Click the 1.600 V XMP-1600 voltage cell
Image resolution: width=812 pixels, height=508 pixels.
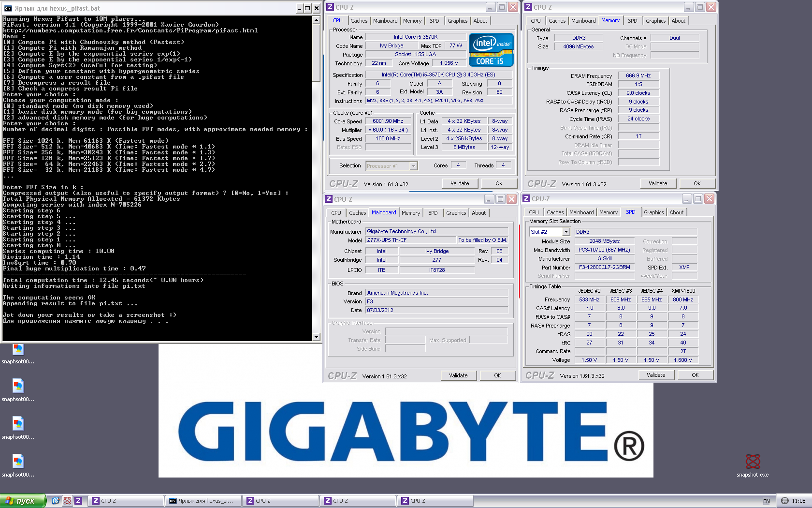(683, 360)
